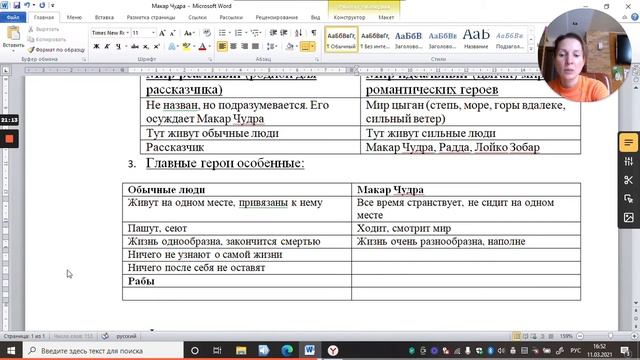Apply red font color
The height and width of the screenshot is (360, 640).
tap(202, 47)
